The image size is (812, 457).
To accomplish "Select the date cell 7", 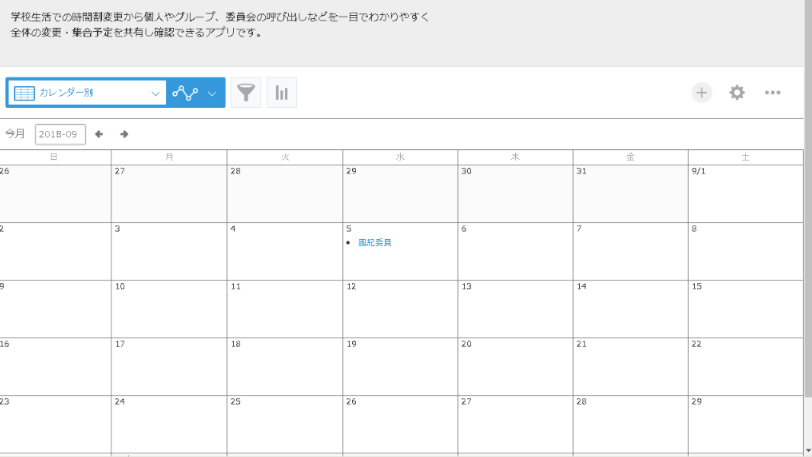I will (630, 252).
